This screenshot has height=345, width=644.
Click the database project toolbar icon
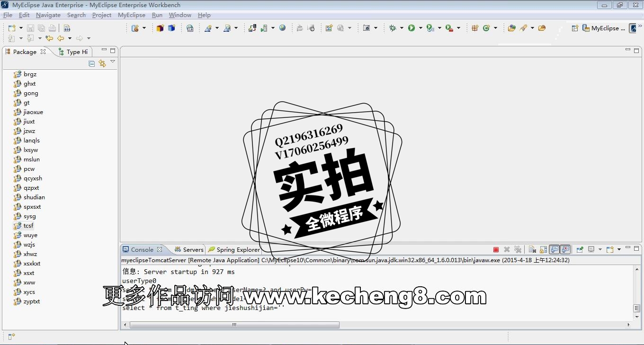point(135,28)
